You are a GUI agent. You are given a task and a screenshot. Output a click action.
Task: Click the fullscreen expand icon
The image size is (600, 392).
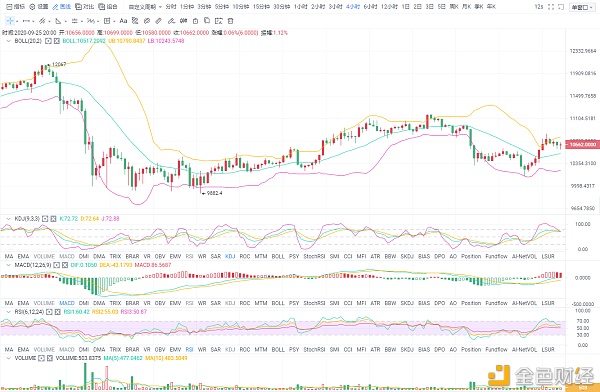(x=551, y=7)
